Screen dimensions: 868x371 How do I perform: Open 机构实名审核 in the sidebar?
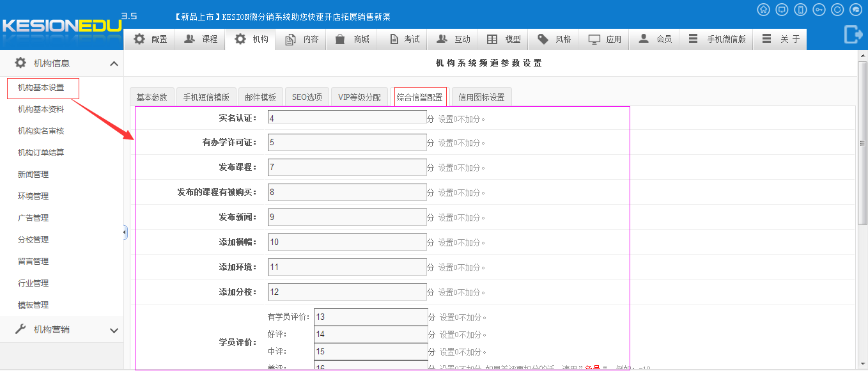[41, 131]
